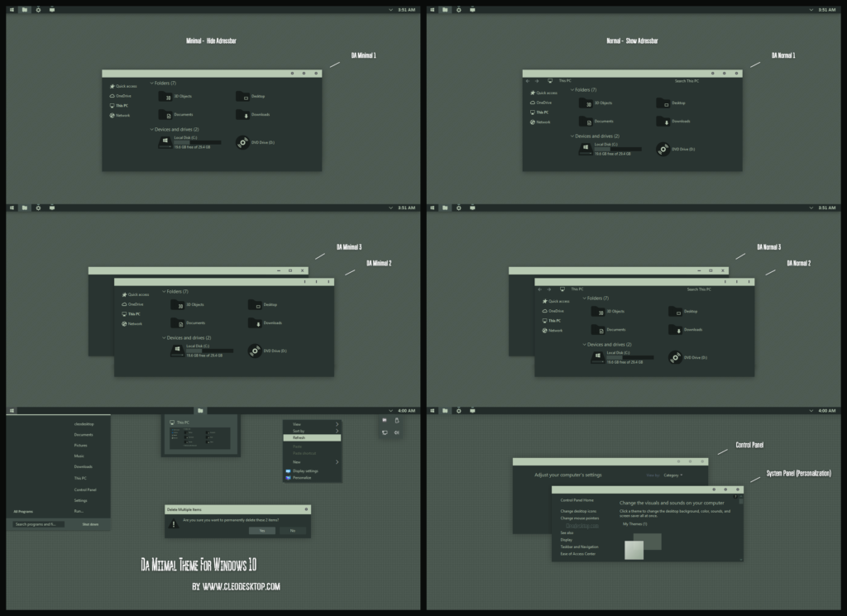Click the Shut down button
Viewport: 847px width, 616px height.
89,523
